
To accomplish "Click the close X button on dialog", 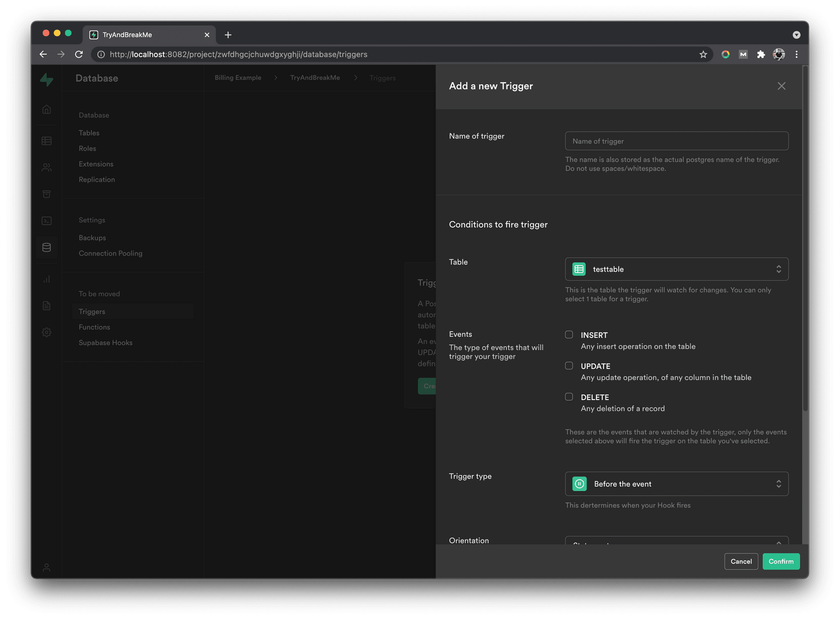I will click(x=781, y=85).
